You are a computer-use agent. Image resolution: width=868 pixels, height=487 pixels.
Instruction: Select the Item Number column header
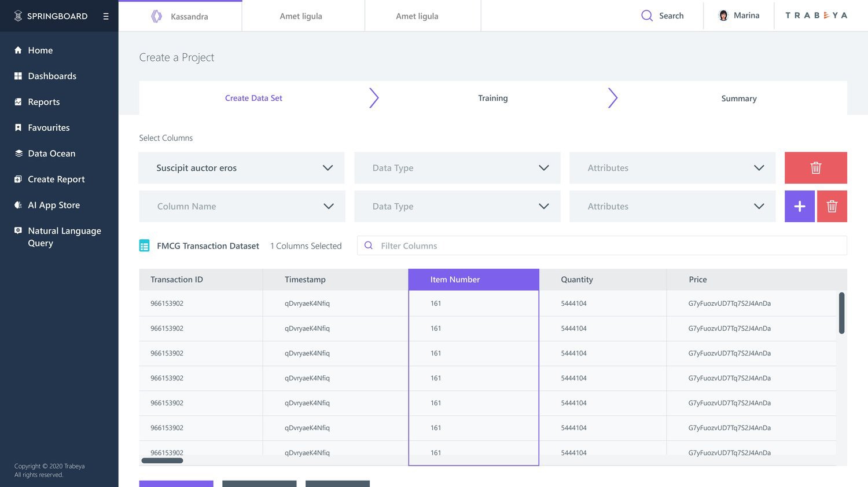473,279
